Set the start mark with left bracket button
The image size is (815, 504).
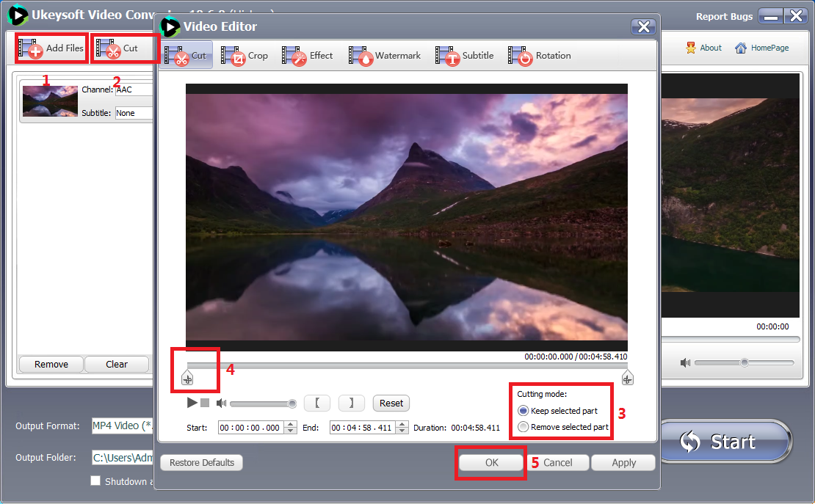pyautogui.click(x=316, y=403)
